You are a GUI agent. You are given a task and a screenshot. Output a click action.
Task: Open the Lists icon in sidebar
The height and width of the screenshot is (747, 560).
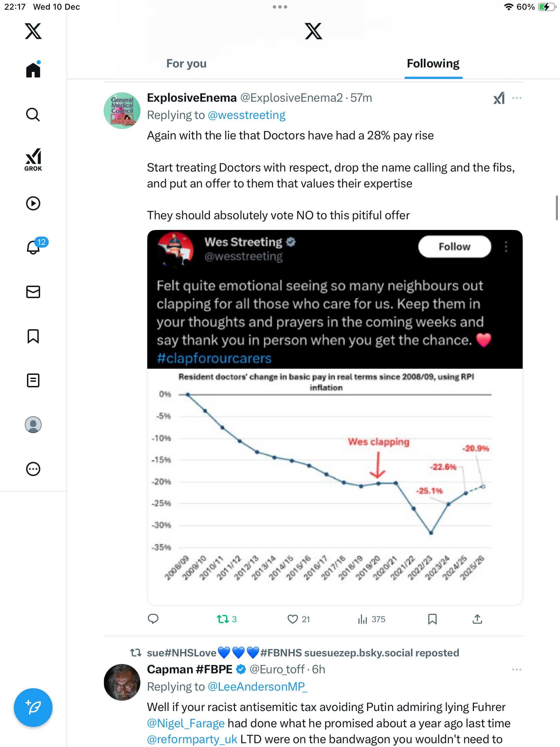33,380
